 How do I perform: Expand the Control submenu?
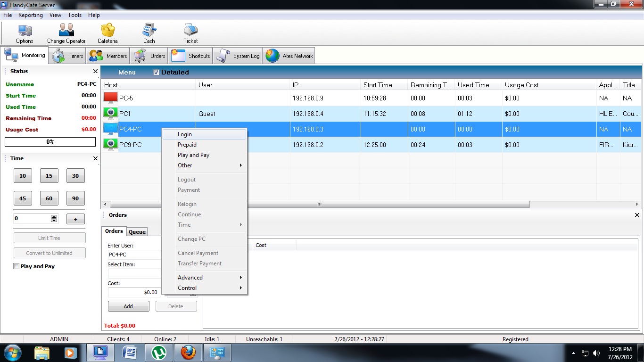(x=205, y=288)
